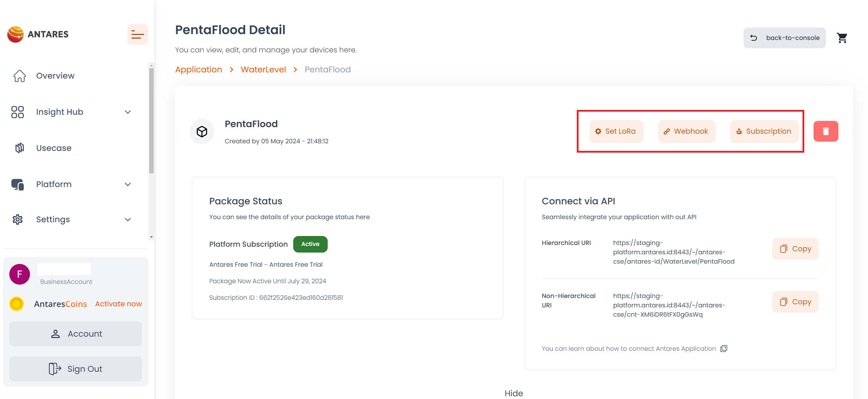Open the Webhook settings button
This screenshot has height=399, width=868.
click(x=686, y=131)
